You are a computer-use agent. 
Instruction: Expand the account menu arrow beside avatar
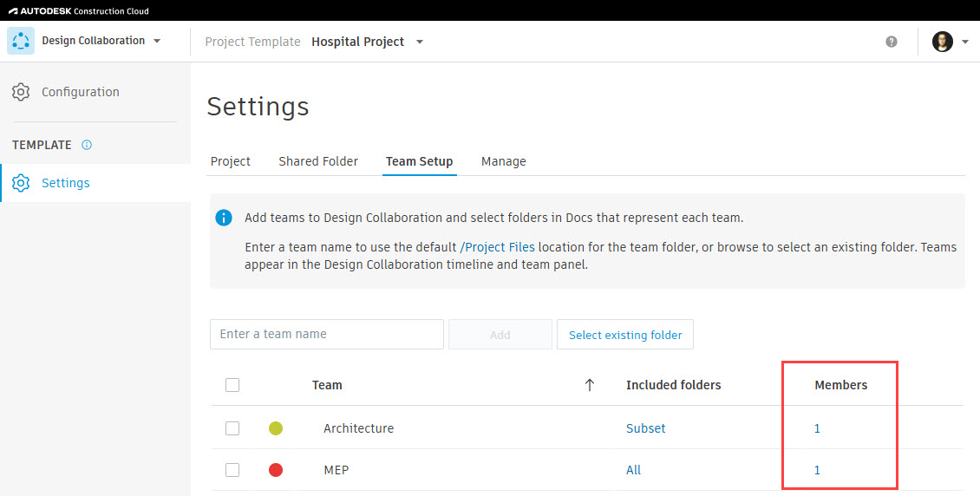click(965, 42)
